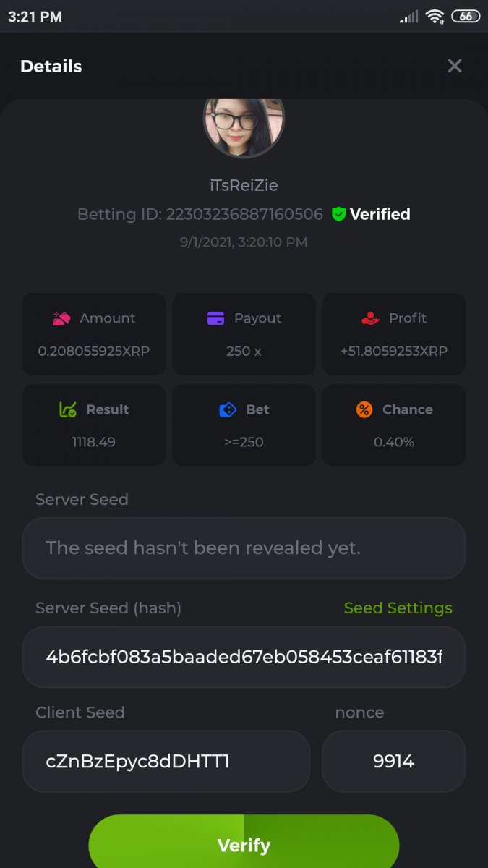Tap the nonce field showing 9914
488x868 pixels.
pos(393,761)
